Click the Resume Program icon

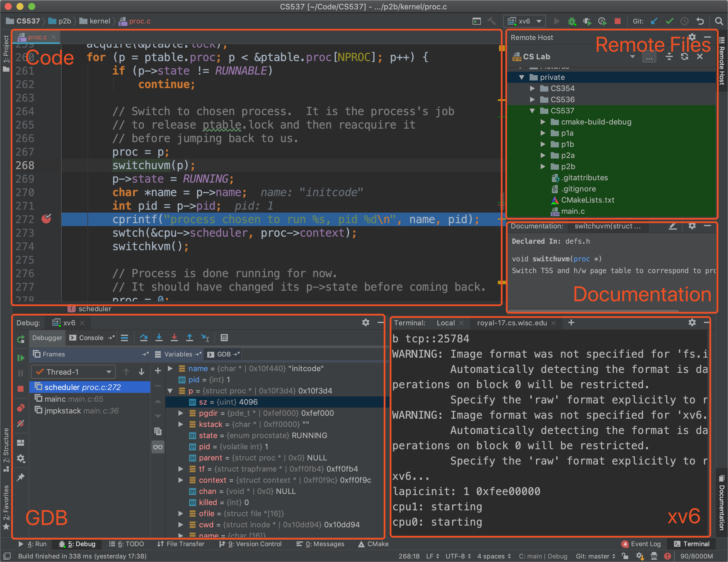point(21,358)
